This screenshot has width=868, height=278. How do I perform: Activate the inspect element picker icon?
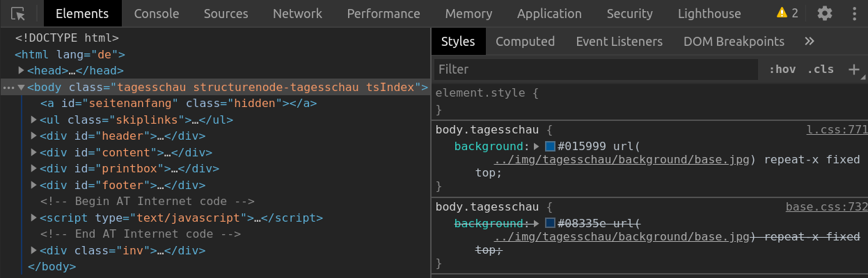[x=19, y=13]
